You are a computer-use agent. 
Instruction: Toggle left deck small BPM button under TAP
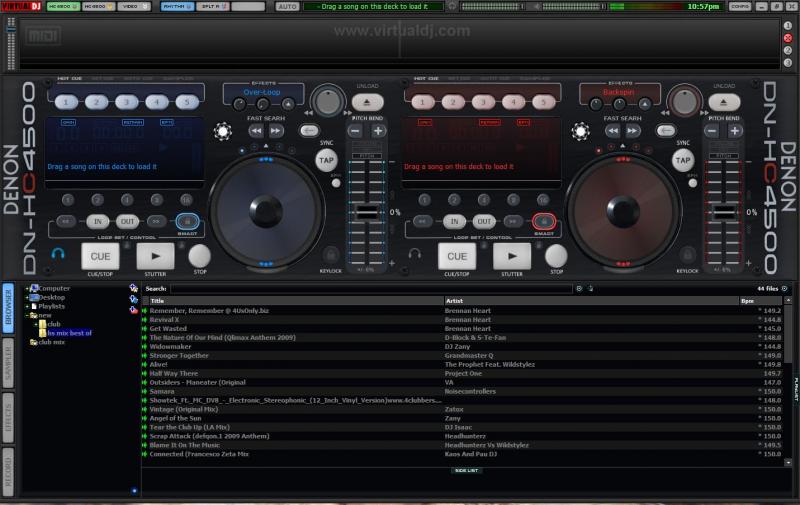pos(336,183)
